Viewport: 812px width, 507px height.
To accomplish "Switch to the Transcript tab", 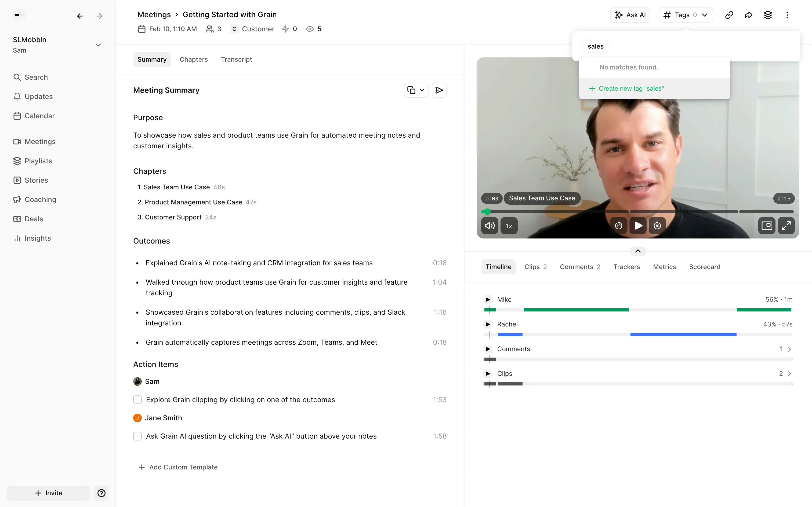I will coord(236,59).
